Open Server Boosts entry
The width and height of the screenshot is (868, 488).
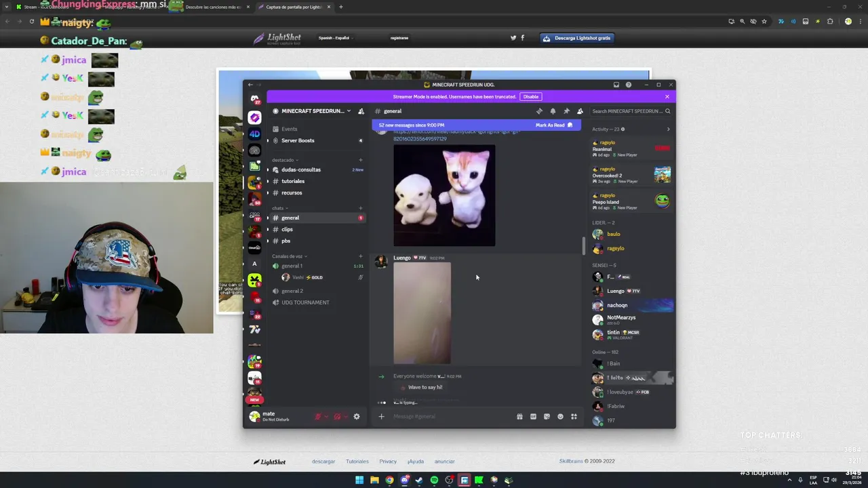pos(317,140)
